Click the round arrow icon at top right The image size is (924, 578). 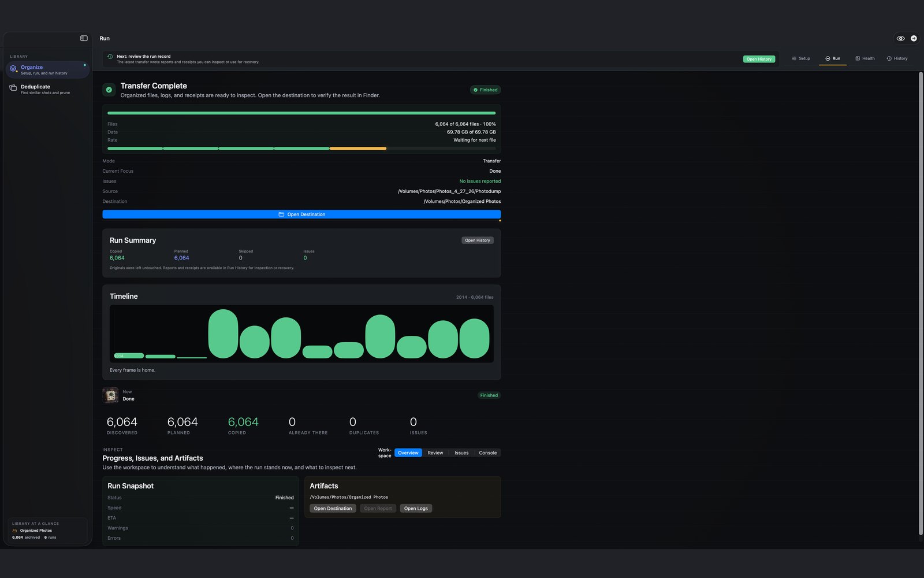pyautogui.click(x=914, y=38)
